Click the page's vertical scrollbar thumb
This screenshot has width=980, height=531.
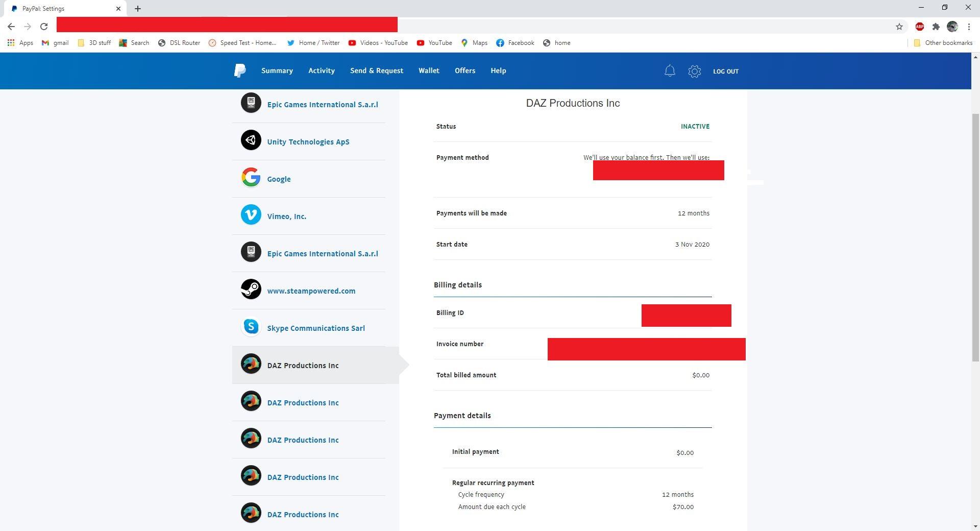coord(975,237)
